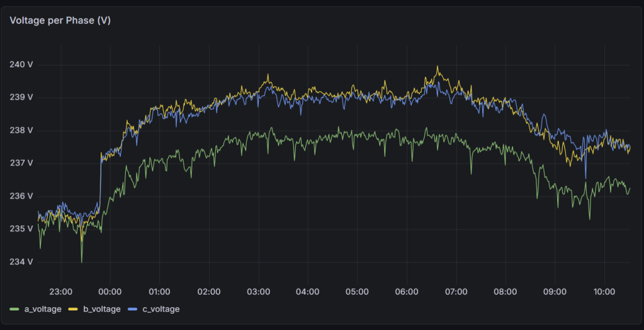Click the 240 V label on the y-axis

(21, 64)
